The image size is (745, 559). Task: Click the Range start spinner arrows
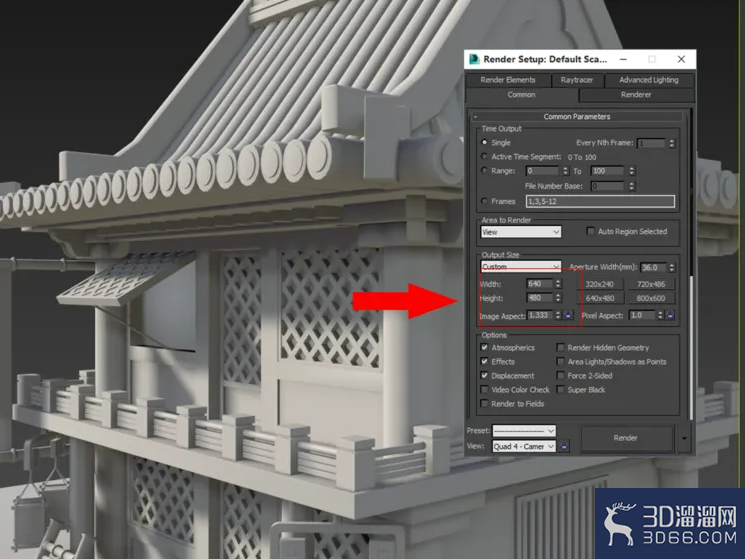[x=565, y=171]
